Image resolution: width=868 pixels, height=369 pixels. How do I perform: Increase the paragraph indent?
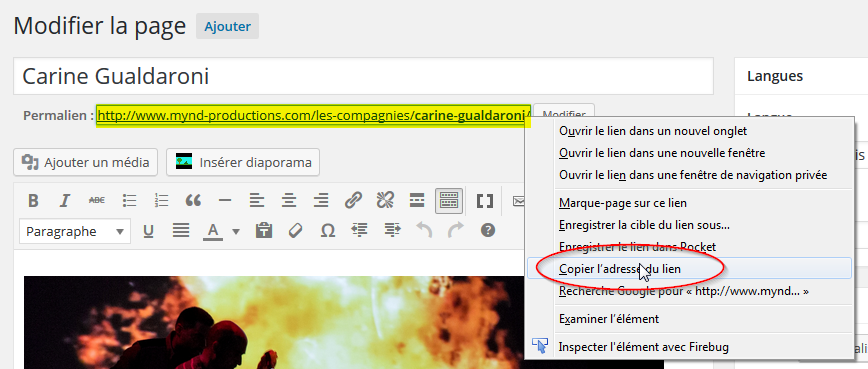[392, 231]
